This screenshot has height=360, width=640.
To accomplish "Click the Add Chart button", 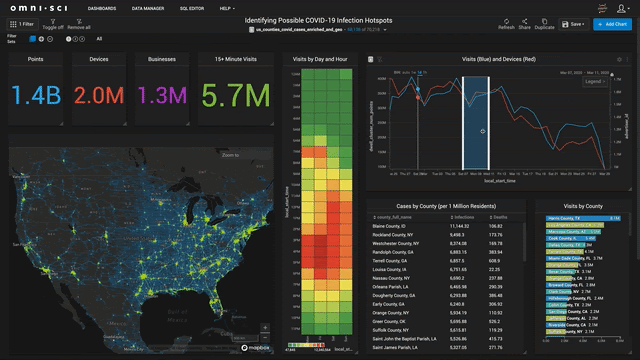I will [612, 24].
